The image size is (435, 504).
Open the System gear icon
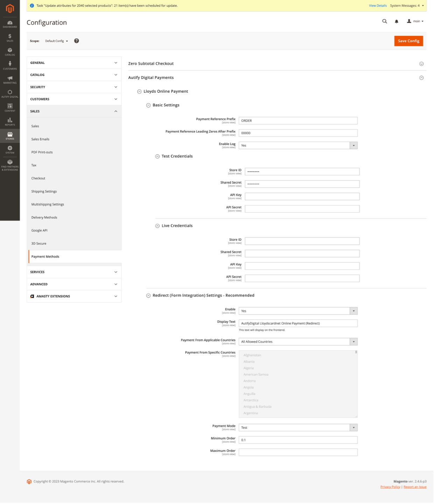[x=10, y=150]
